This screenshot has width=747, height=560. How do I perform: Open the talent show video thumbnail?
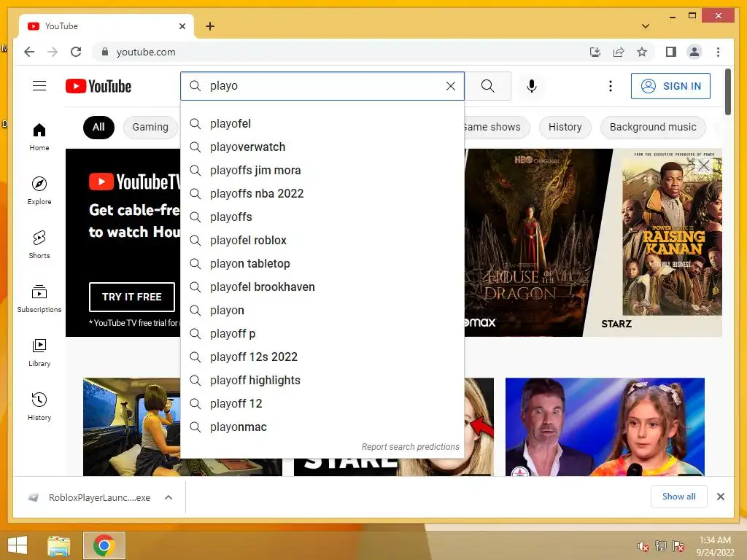coord(605,427)
